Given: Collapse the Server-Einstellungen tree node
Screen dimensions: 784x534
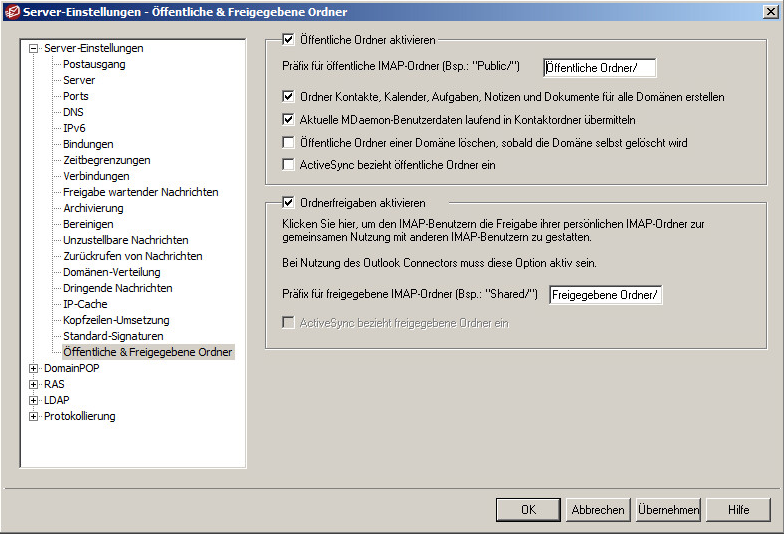Looking at the screenshot, I should click(34, 48).
